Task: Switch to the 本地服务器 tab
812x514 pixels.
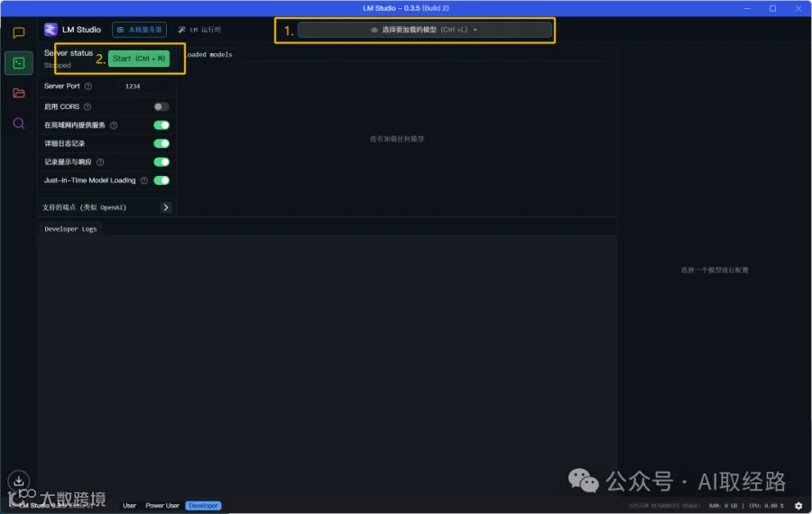Action: coord(139,30)
